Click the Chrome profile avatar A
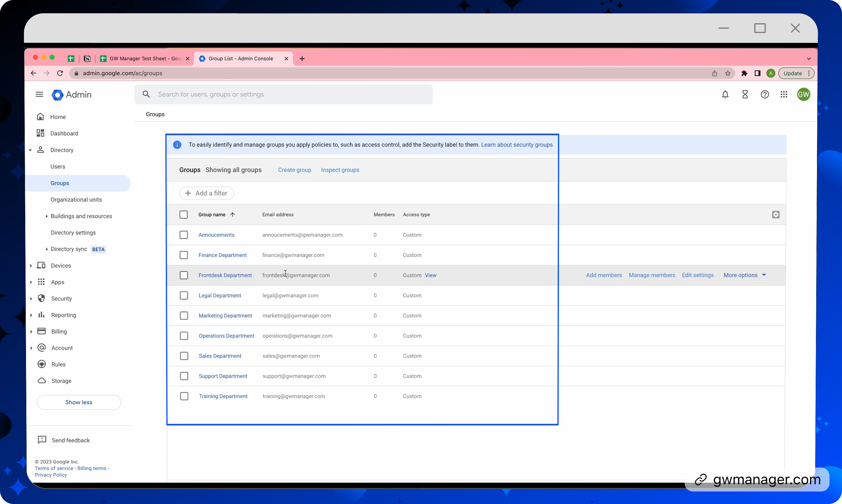The width and height of the screenshot is (842, 504). [x=771, y=73]
